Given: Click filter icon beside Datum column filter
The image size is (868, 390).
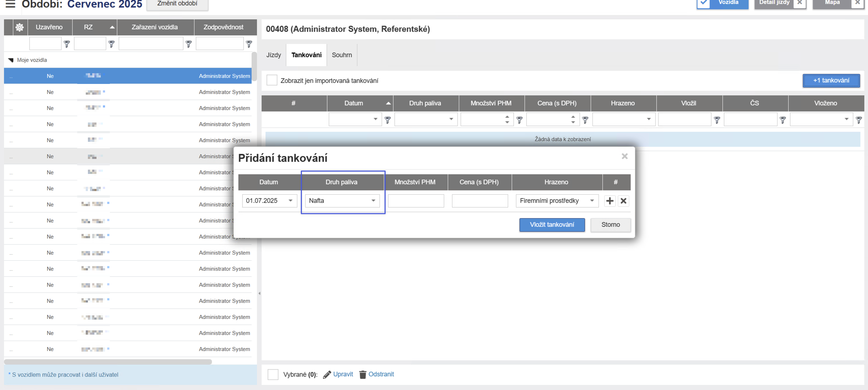Looking at the screenshot, I should pyautogui.click(x=387, y=120).
